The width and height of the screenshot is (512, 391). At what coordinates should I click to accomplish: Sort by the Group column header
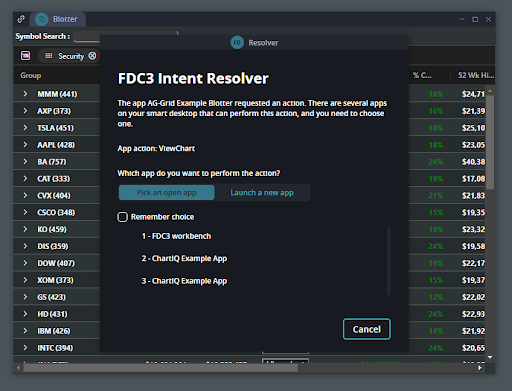click(x=31, y=75)
